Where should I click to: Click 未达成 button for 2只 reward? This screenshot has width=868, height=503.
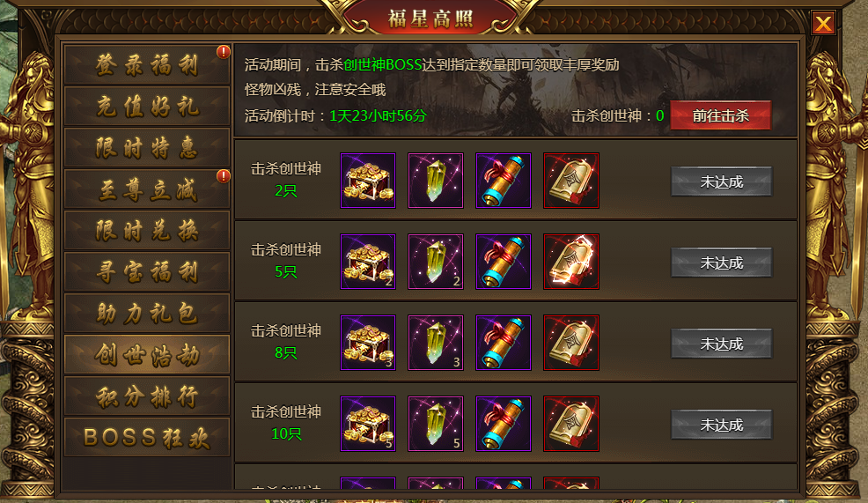tap(721, 181)
